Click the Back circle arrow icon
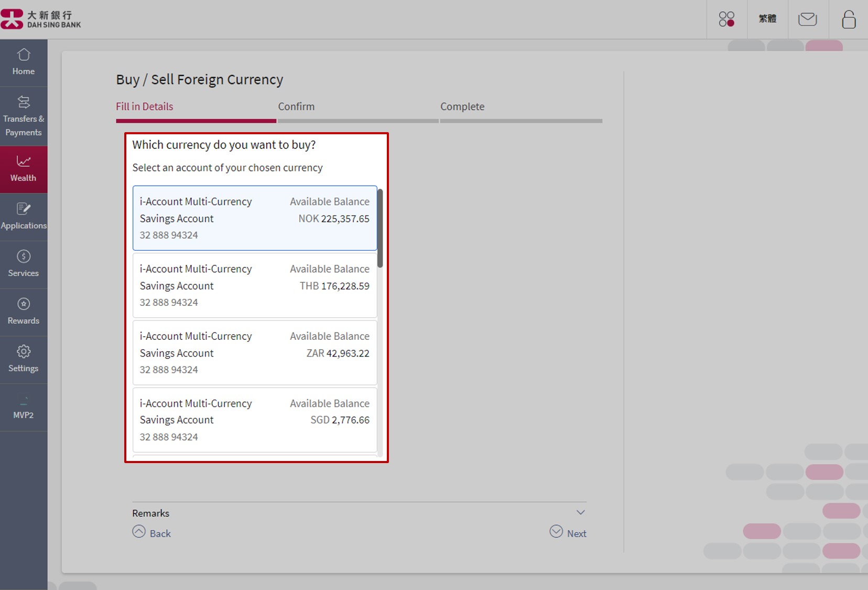Image resolution: width=868 pixels, height=590 pixels. point(139,532)
